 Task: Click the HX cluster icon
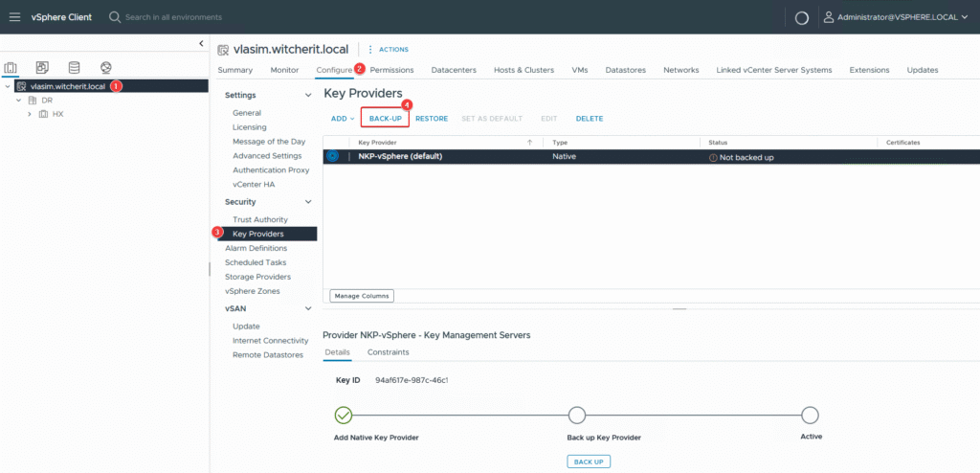pyautogui.click(x=43, y=115)
